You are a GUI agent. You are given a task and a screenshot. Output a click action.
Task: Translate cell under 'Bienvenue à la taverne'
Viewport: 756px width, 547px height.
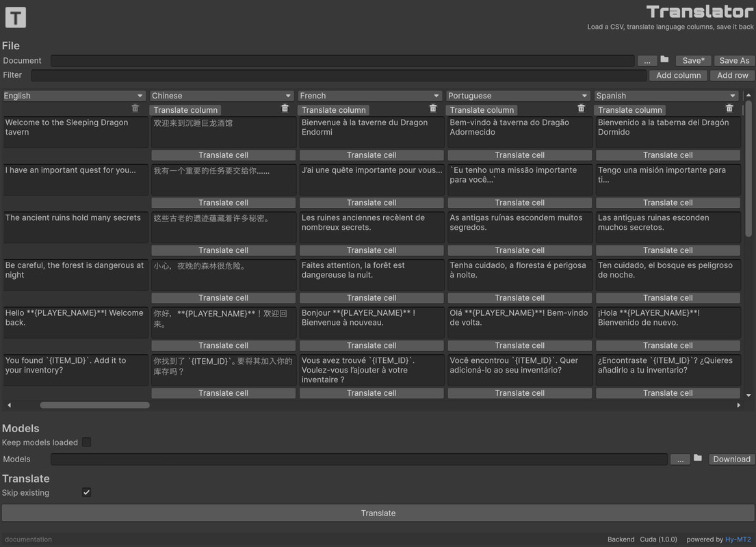[x=372, y=155]
